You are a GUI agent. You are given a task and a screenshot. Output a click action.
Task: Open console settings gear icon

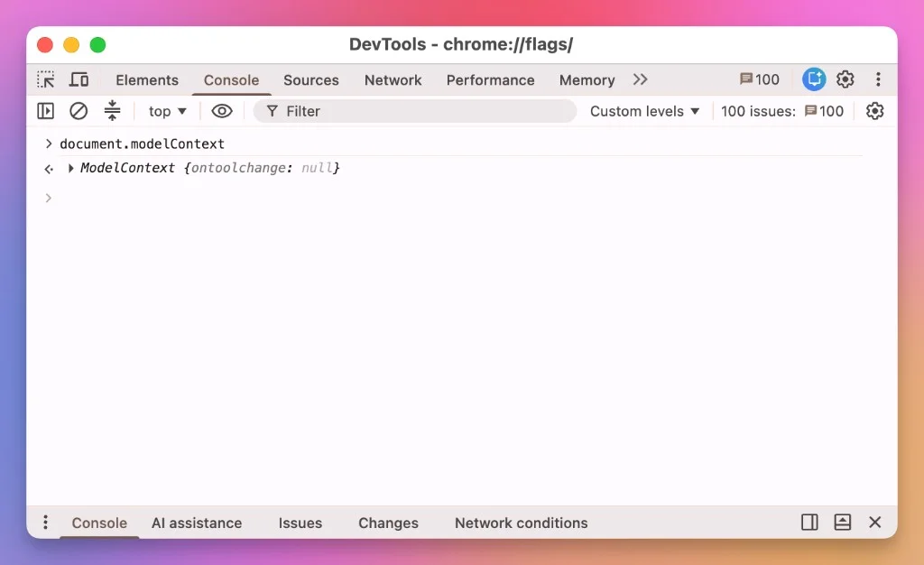click(874, 111)
